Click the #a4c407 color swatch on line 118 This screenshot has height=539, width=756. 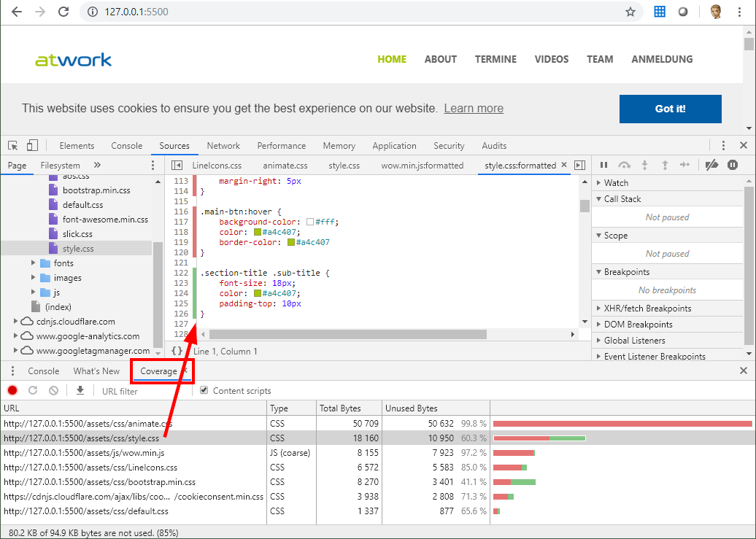(x=258, y=232)
